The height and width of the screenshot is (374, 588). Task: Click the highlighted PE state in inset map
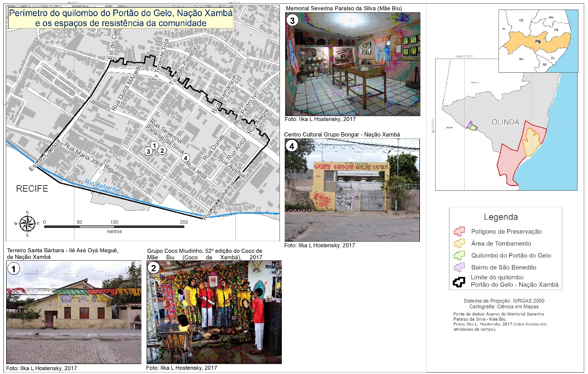538,41
